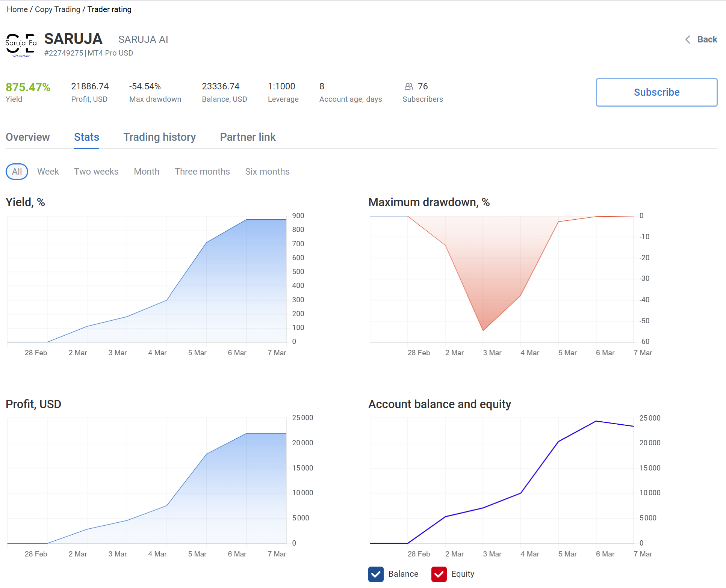Viewport: 726px width, 588px height.
Task: Select the Six months period filter
Action: point(267,172)
